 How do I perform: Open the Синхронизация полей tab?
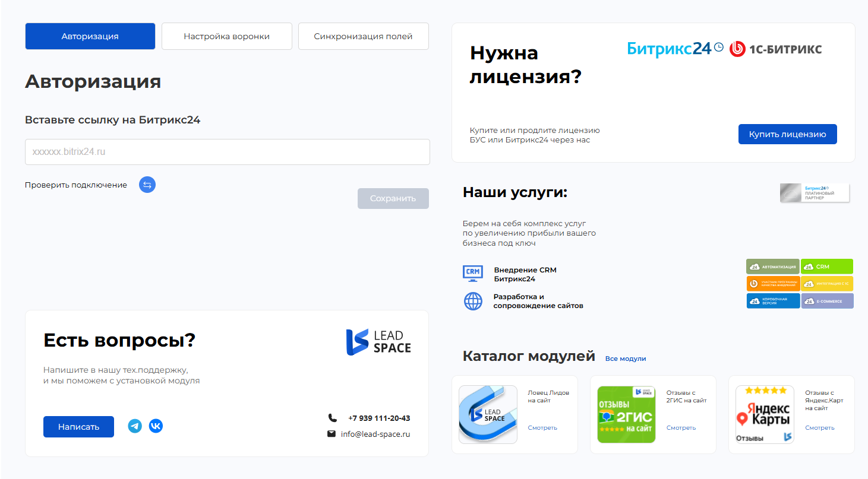coord(363,36)
